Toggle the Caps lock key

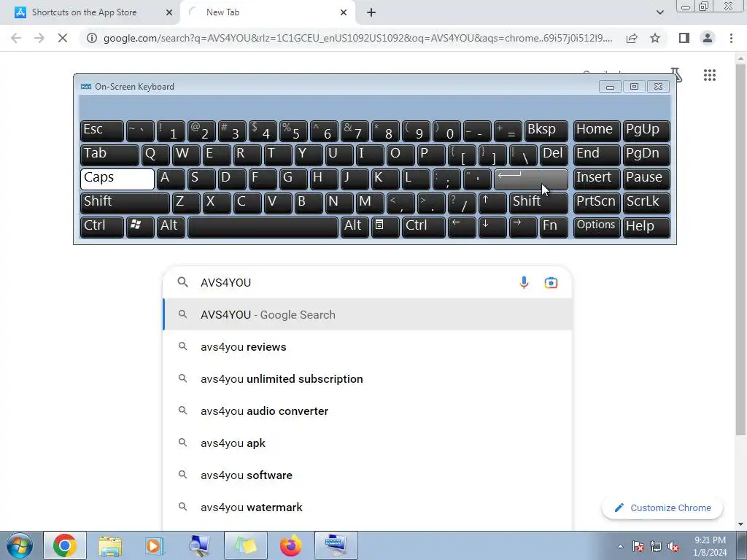[x=117, y=179]
